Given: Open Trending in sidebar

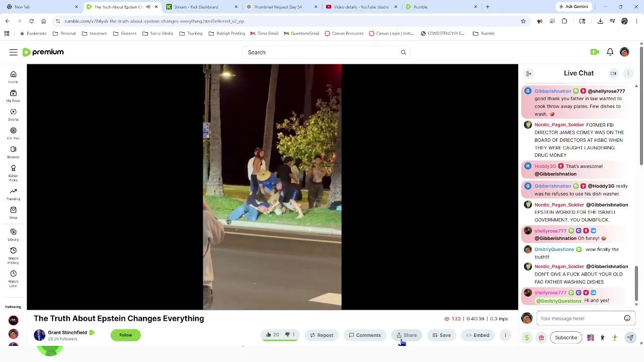Looking at the screenshot, I should 13,194.
